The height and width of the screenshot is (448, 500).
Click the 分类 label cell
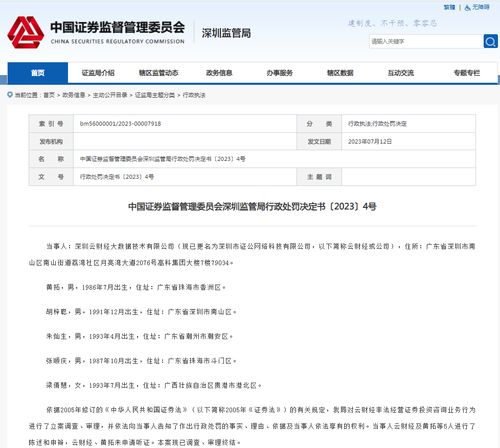point(319,124)
